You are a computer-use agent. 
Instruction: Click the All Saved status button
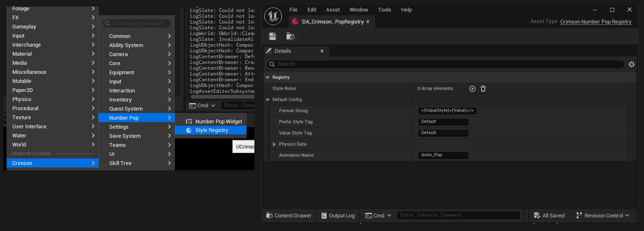[549, 215]
